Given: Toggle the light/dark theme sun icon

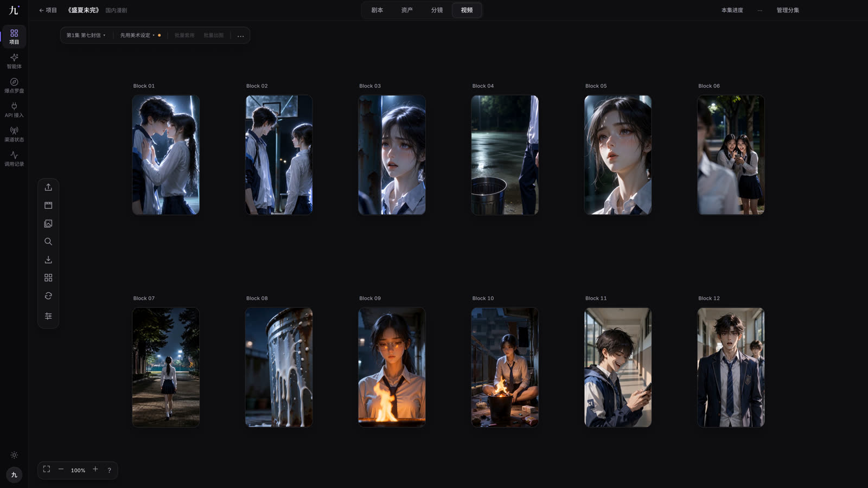Looking at the screenshot, I should 14,455.
